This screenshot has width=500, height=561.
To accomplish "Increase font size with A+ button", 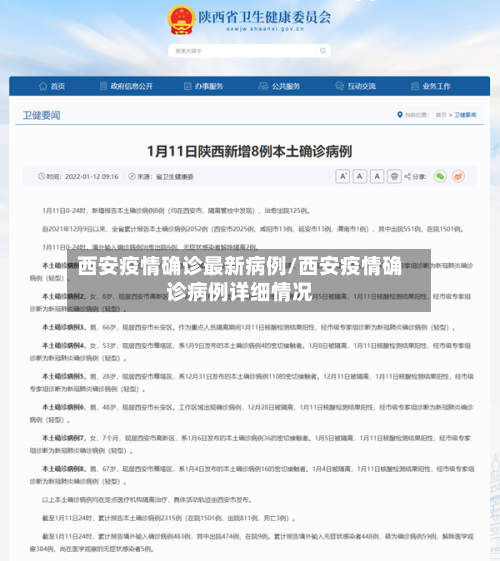I will 343,176.
